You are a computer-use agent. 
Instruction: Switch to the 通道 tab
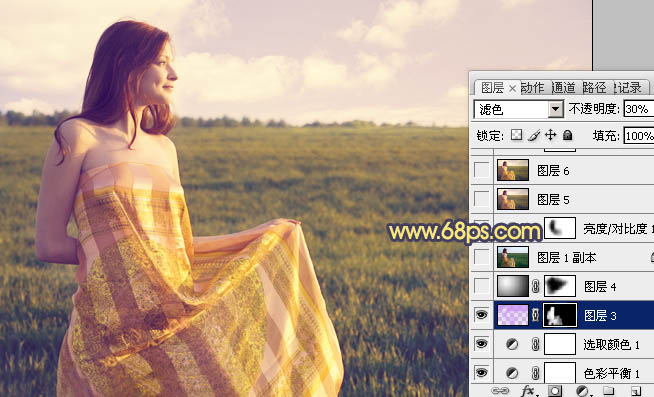[x=563, y=88]
